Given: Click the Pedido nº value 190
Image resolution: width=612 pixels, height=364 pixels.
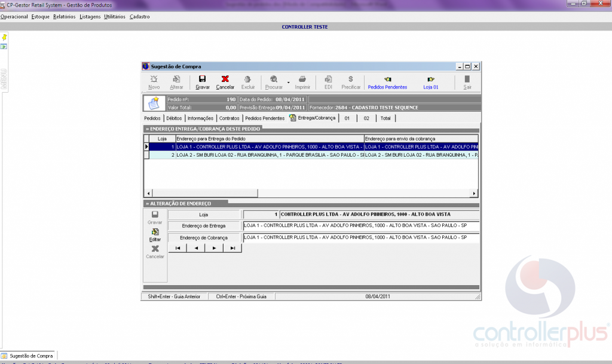Looking at the screenshot, I should pyautogui.click(x=231, y=99).
